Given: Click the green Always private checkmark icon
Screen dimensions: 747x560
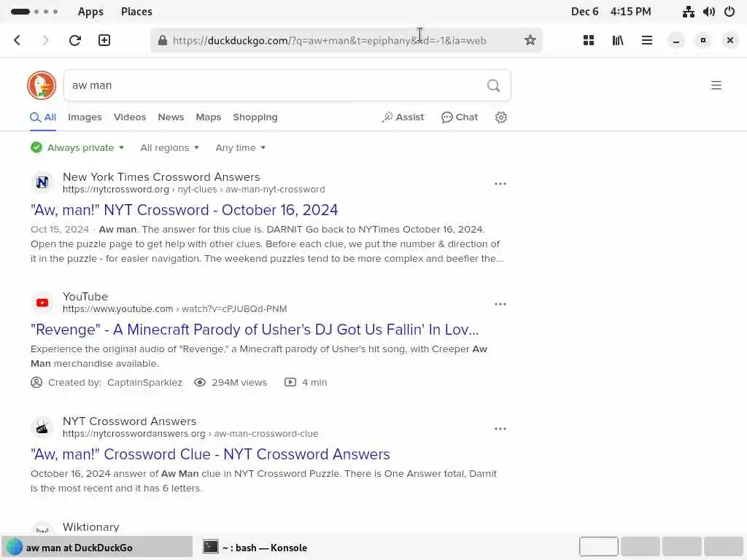Looking at the screenshot, I should coord(36,147).
